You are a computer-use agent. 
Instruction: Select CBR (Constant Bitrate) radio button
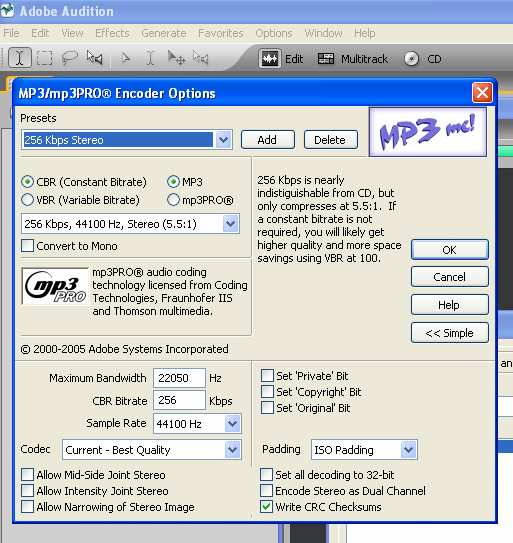(27, 182)
